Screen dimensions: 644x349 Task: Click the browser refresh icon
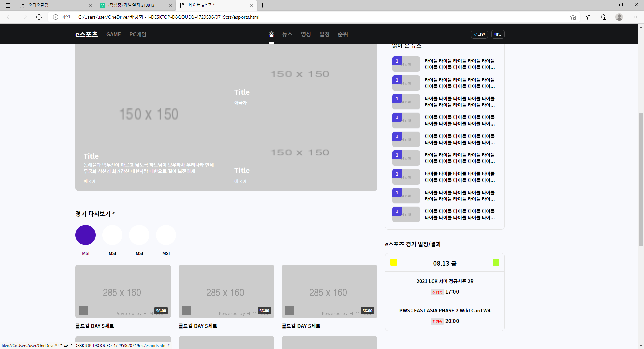point(39,17)
